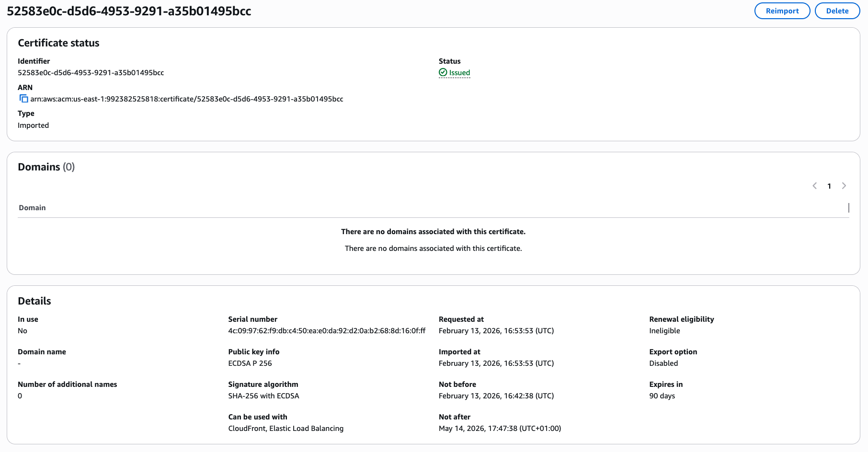This screenshot has width=868, height=452.
Task: Click the Details section heading
Action: tap(34, 301)
